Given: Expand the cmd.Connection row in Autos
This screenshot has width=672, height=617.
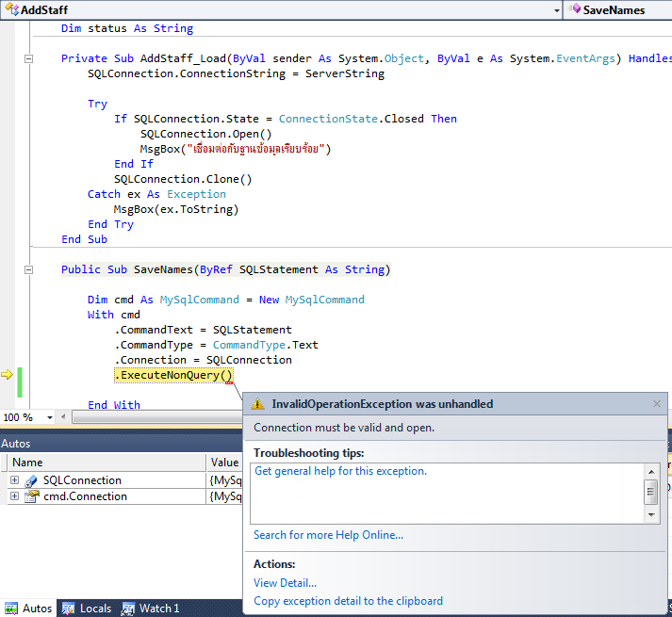Looking at the screenshot, I should (14, 496).
